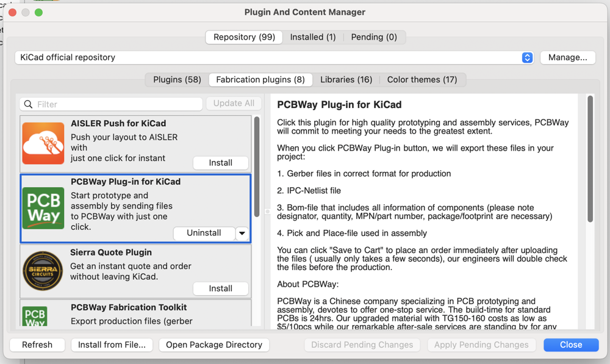Viewport: 610px width, 364px height.
Task: Click the Manage... repositories button
Action: coord(567,57)
